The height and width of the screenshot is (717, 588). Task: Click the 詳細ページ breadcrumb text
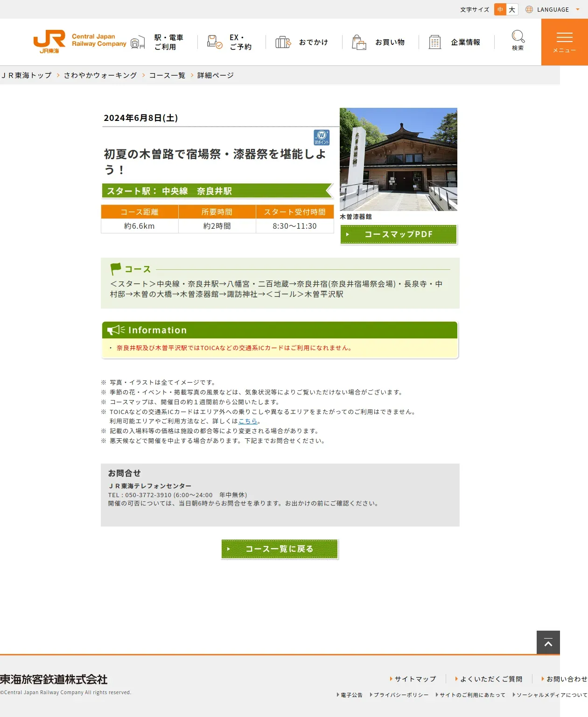point(215,75)
